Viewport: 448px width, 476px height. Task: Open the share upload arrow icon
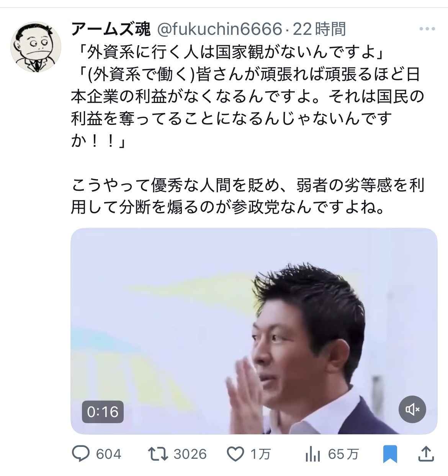(426, 454)
